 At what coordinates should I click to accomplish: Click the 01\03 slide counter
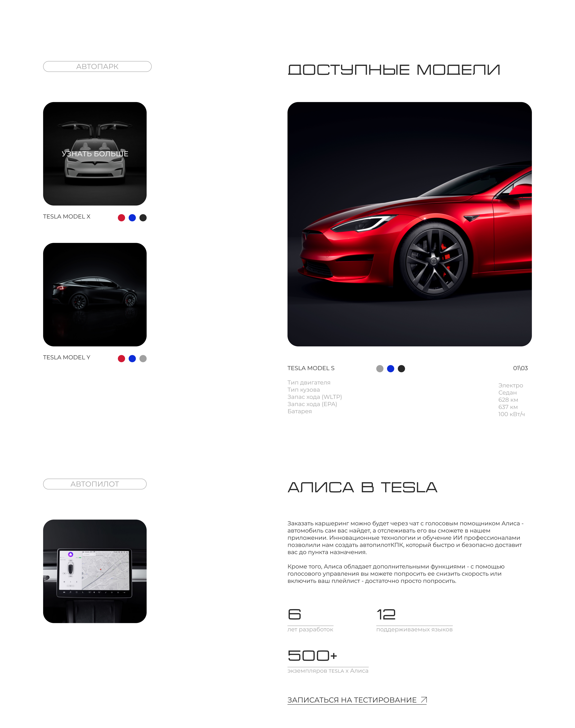(x=520, y=368)
